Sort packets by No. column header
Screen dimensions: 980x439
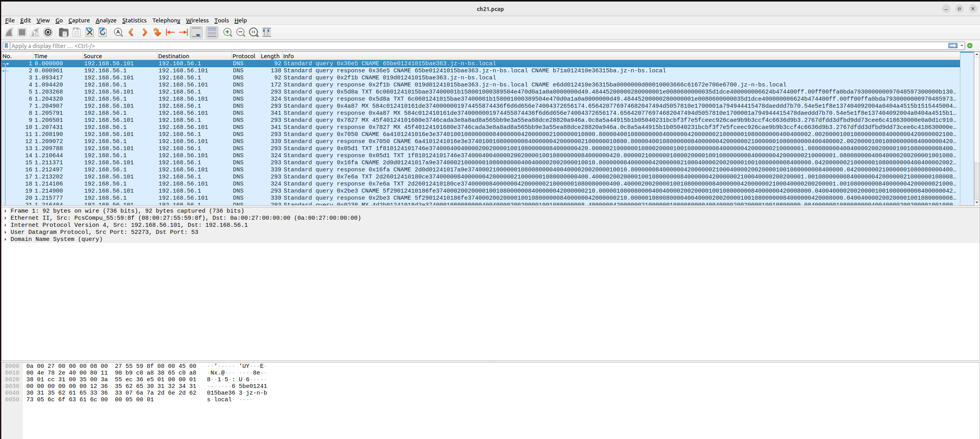(x=17, y=56)
